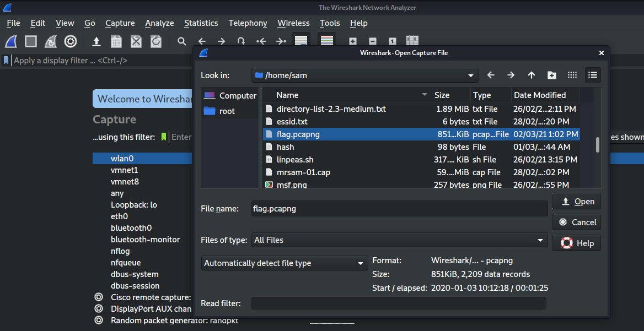Go to previous packet arrow in main toolbar

201,41
